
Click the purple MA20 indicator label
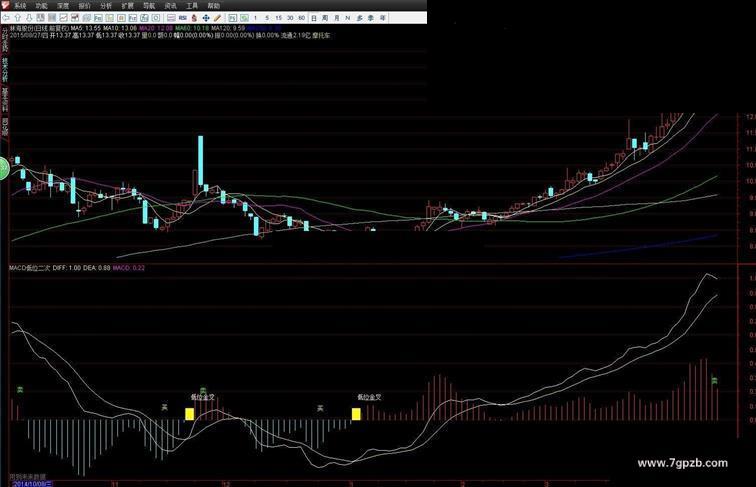(x=156, y=28)
